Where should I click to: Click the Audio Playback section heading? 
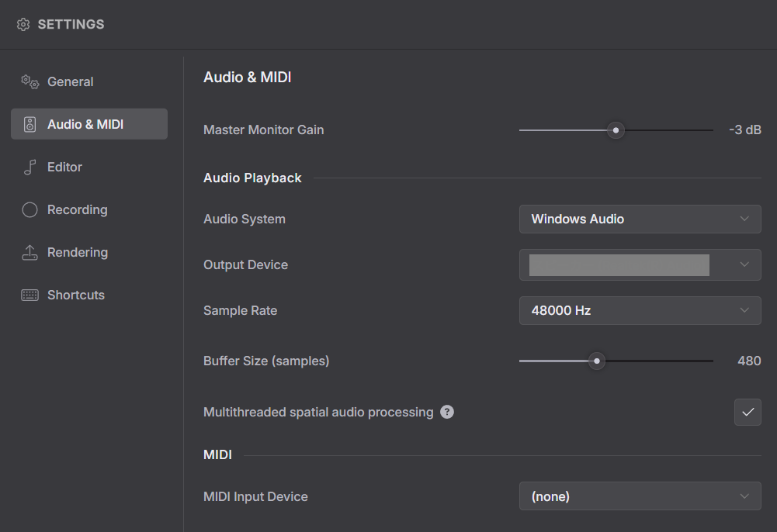[x=252, y=178]
